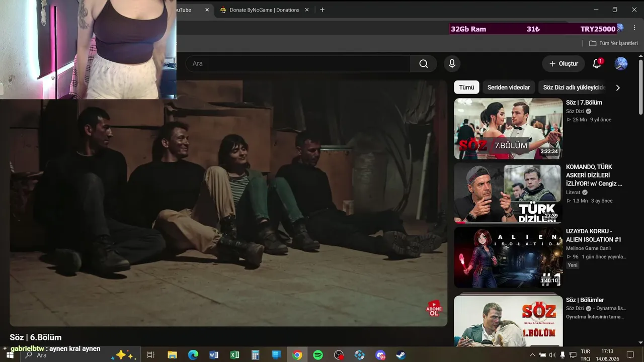The width and height of the screenshot is (644, 362).
Task: Show hidden system tray icons
Action: (x=532, y=355)
